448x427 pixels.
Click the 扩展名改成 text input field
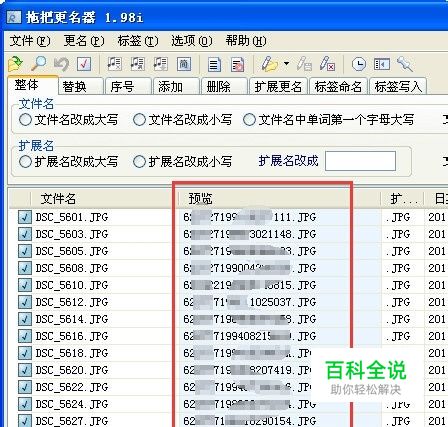[x=360, y=161]
